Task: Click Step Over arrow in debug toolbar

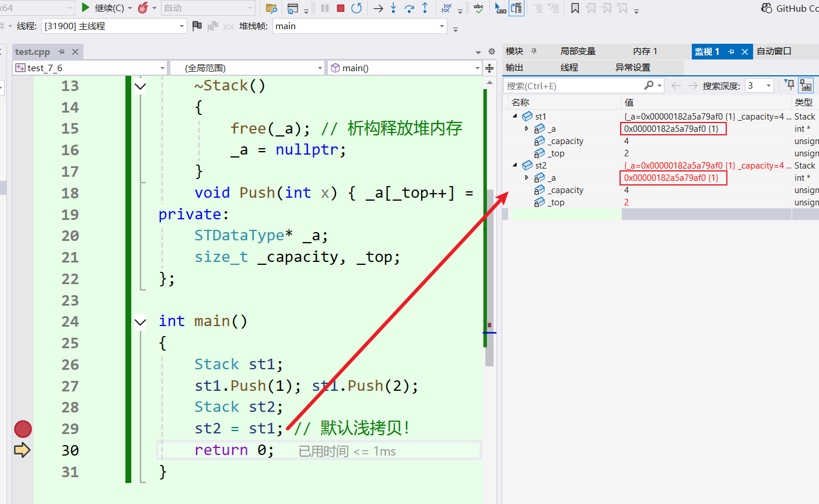Action: tap(409, 8)
